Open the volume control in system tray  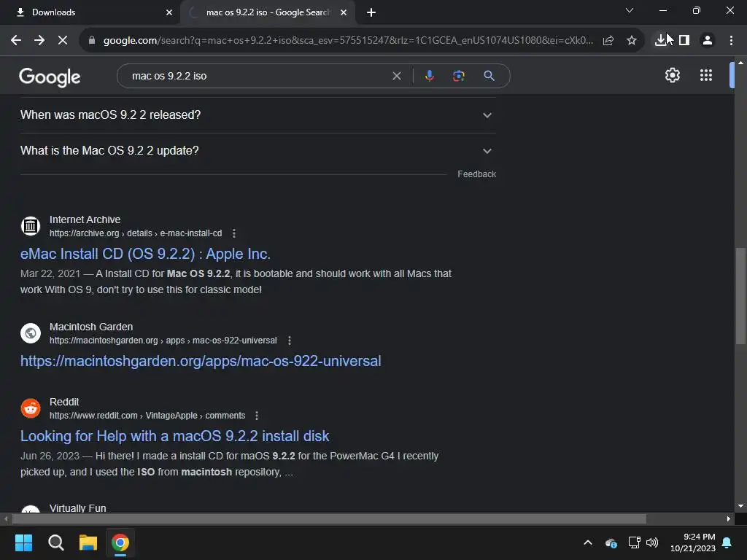click(x=652, y=542)
